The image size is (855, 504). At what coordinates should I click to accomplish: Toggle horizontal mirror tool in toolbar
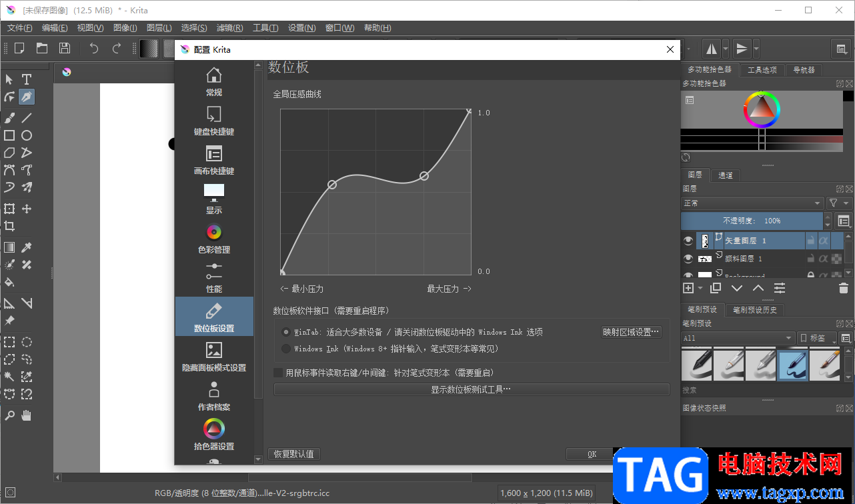pos(712,48)
